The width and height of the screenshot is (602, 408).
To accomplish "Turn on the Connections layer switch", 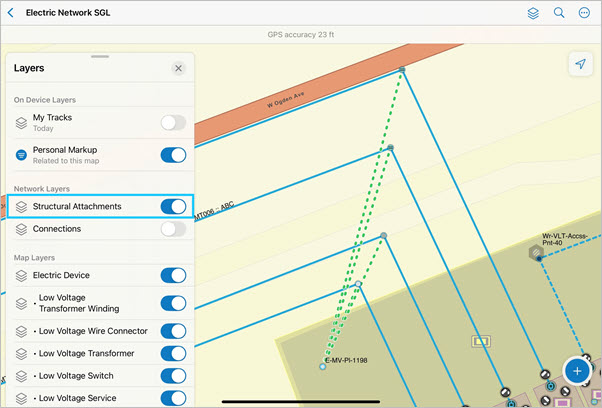I will (x=173, y=229).
